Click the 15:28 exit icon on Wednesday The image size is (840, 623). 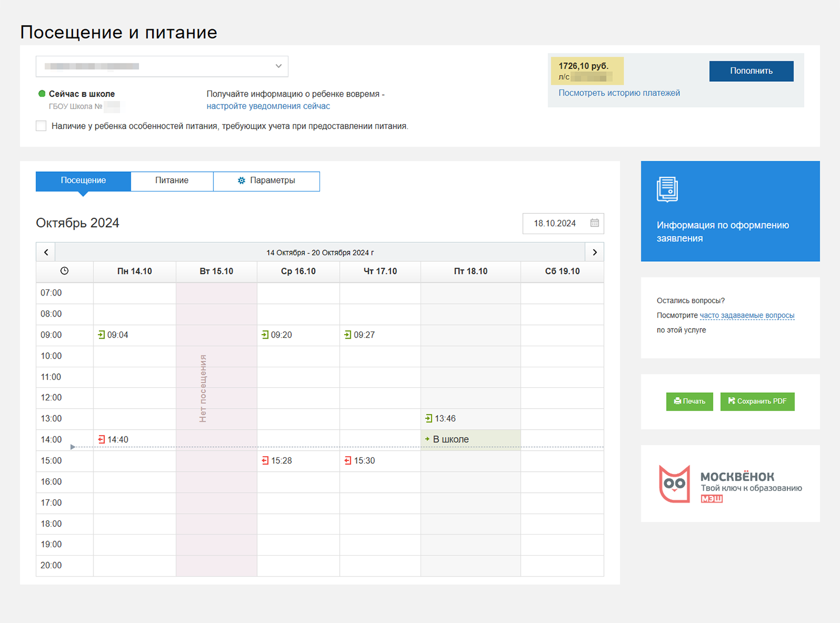265,461
